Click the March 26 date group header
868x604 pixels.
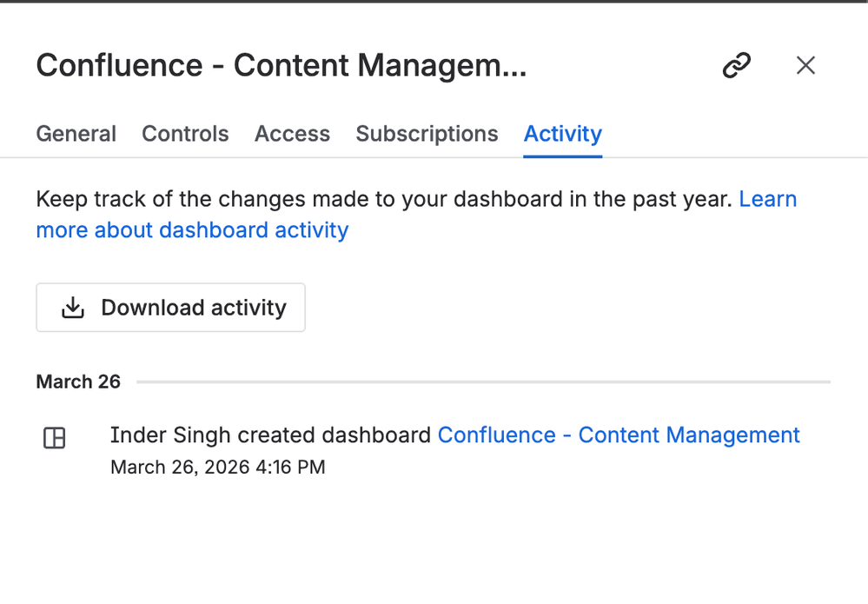pos(78,382)
